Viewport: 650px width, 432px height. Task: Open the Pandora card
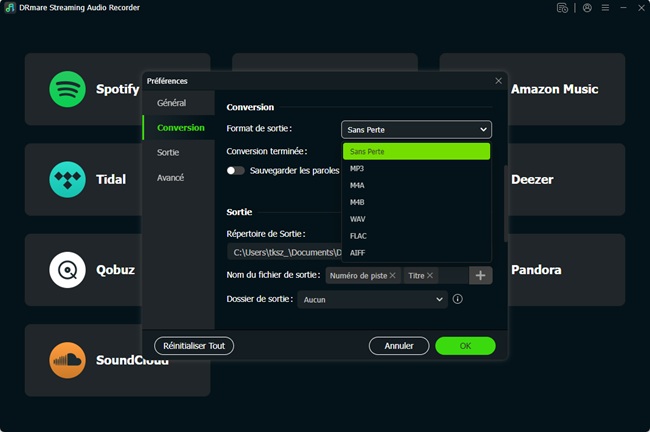coord(566,270)
